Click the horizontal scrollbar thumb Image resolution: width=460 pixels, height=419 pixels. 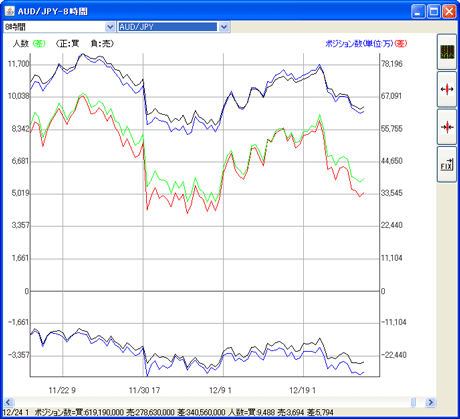413,402
